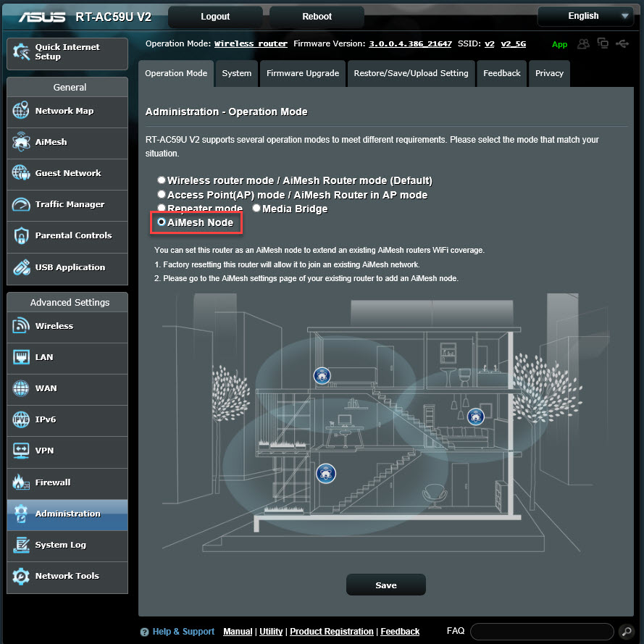Click the Manual footer link
Viewport: 644px width, 644px height.
(x=238, y=631)
